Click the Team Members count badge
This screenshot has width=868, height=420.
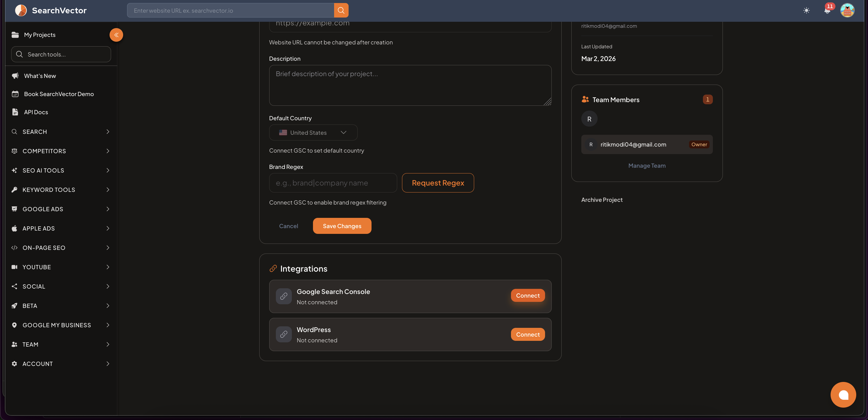click(x=708, y=99)
